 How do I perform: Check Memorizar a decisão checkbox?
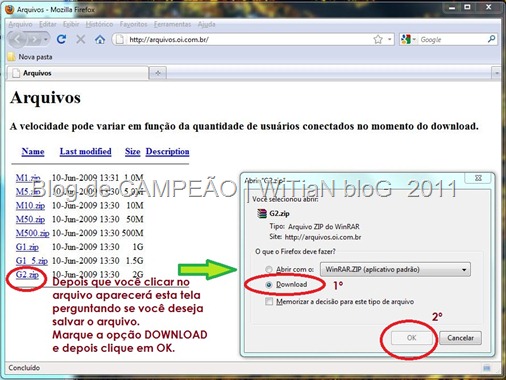coord(269,302)
